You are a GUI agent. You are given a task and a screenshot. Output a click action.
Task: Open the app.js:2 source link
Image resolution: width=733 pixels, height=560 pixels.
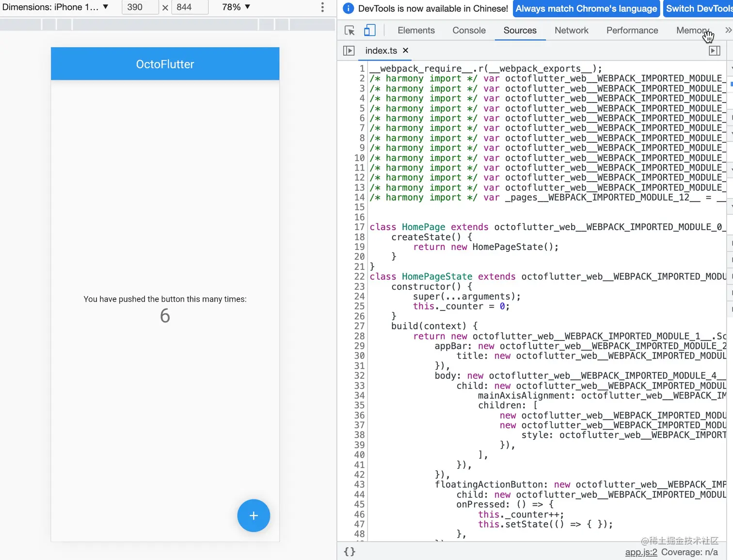click(641, 552)
